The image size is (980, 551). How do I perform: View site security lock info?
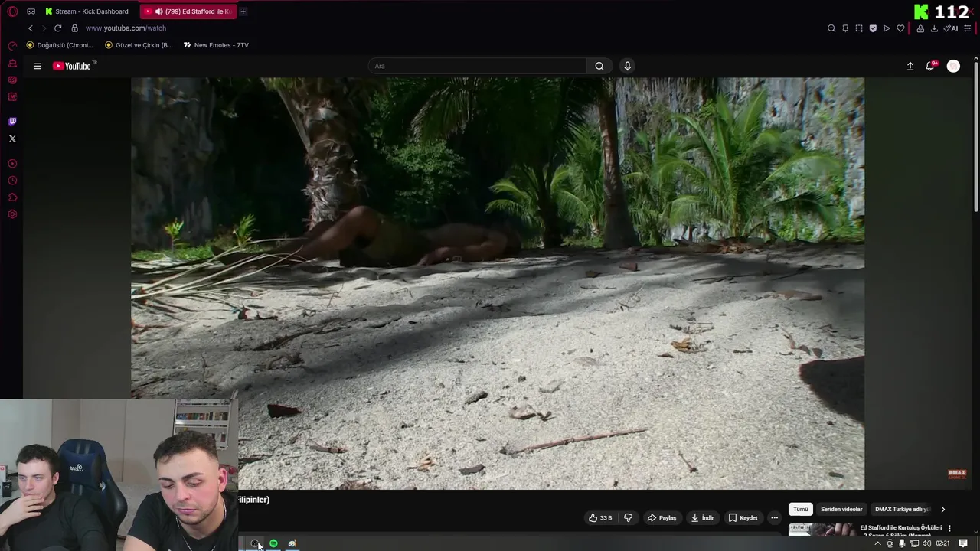[x=74, y=28]
